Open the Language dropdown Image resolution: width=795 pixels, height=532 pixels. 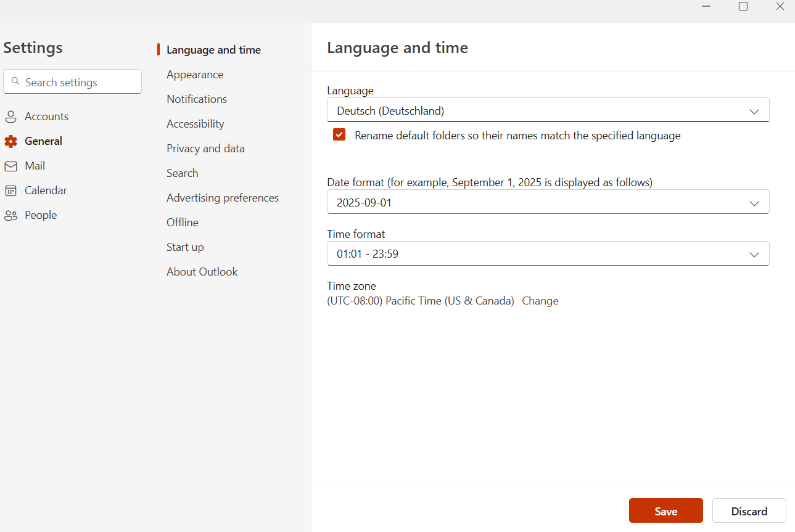click(548, 111)
